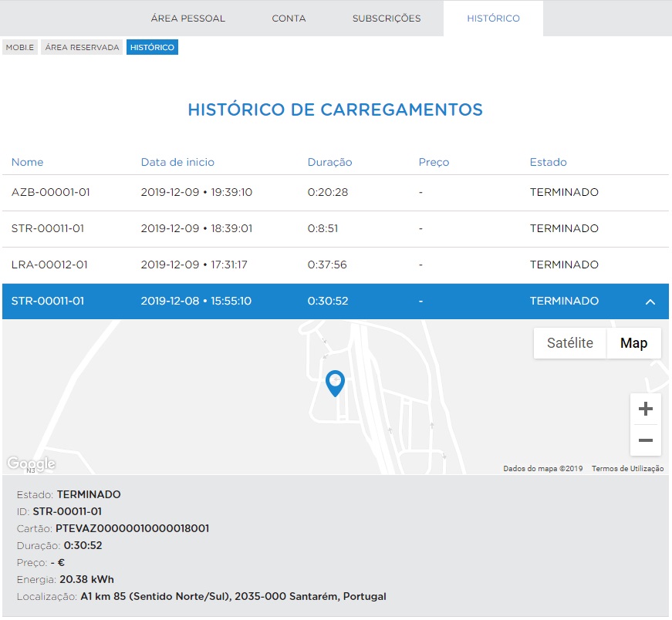Click the MOBI.E breadcrumb
672x620 pixels.
(x=20, y=47)
